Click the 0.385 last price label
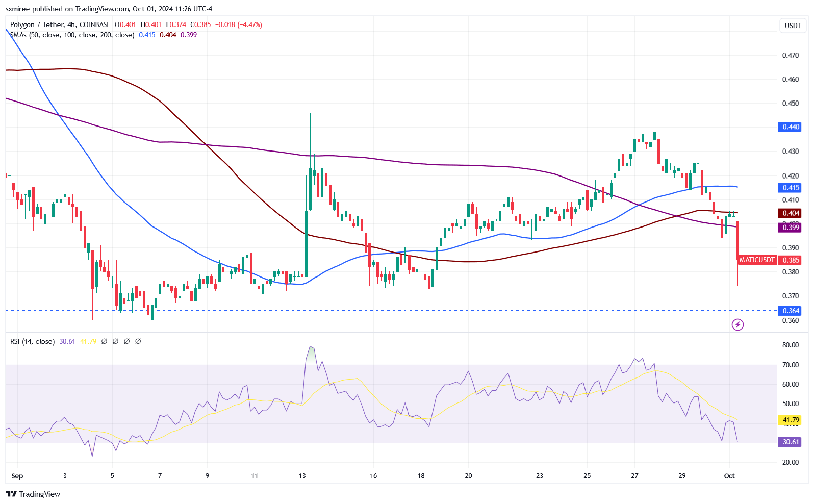Viewport: 814px width, 504px height. click(x=791, y=260)
